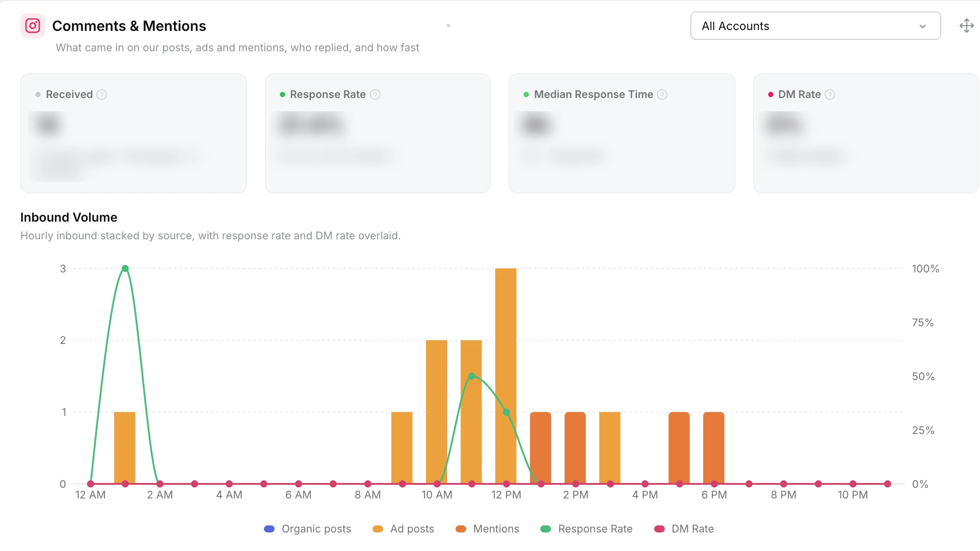The height and width of the screenshot is (551, 980).
Task: Open the DM Rate help icon
Action: coord(830,94)
